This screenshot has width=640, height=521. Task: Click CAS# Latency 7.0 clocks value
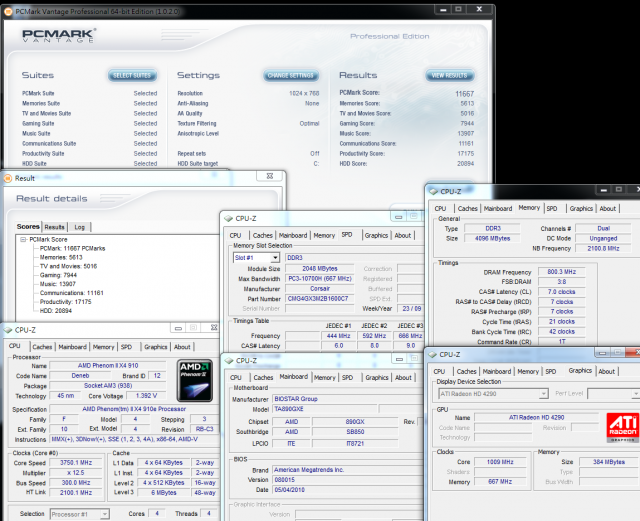[562, 292]
